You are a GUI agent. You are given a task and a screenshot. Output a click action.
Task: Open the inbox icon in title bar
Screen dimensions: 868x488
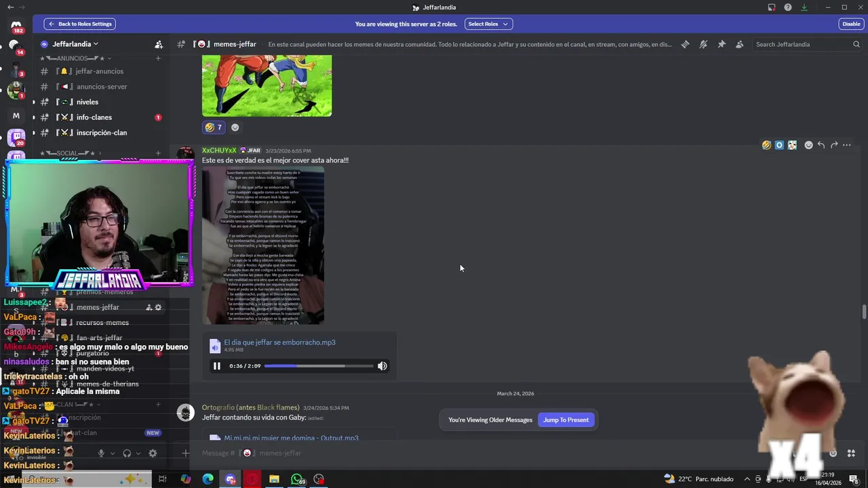click(x=772, y=7)
